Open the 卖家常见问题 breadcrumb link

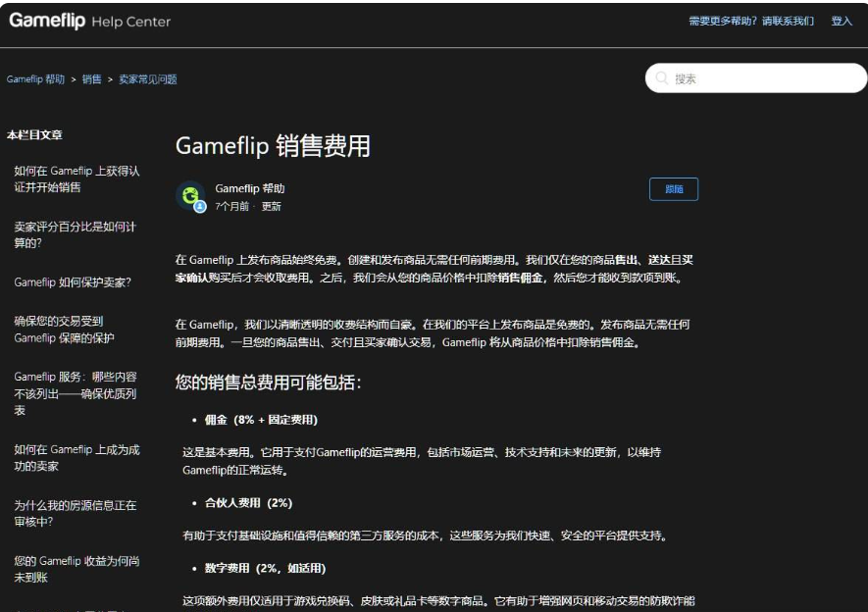pos(148,79)
